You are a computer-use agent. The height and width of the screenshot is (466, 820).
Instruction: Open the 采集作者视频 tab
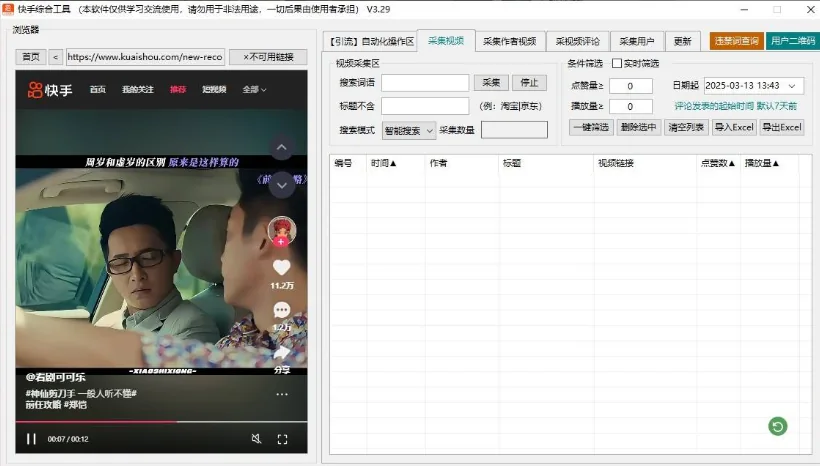tap(510, 41)
